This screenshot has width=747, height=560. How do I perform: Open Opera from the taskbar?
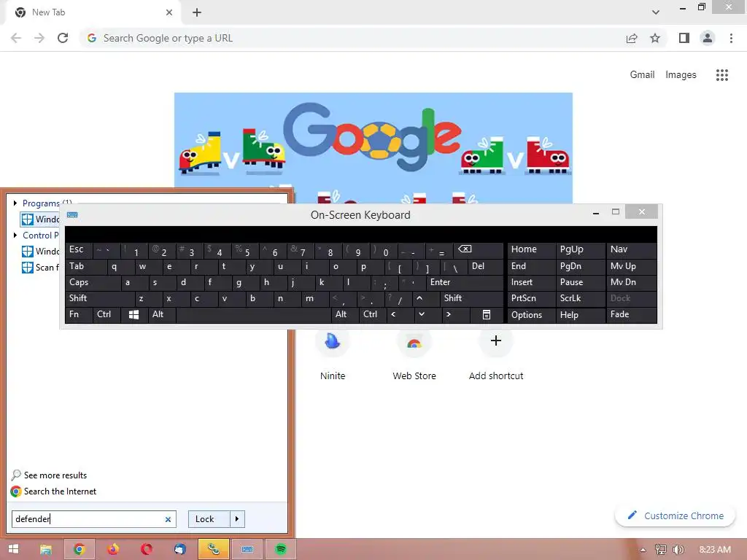(146, 550)
